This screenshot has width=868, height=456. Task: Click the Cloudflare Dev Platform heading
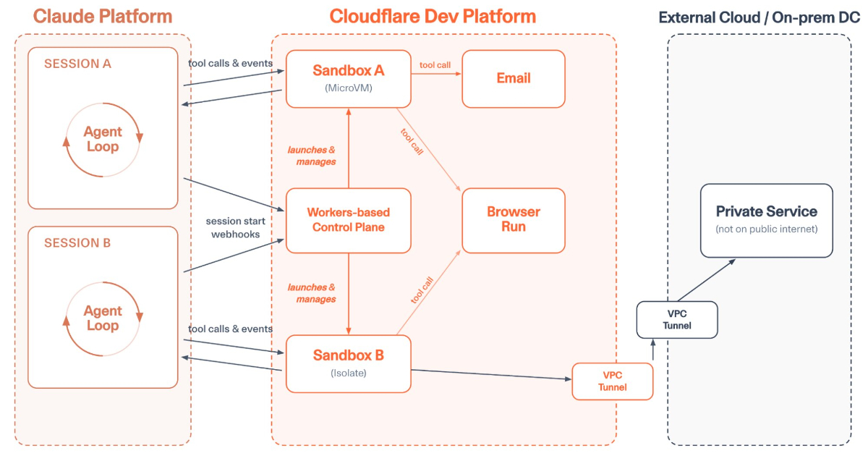point(433,16)
